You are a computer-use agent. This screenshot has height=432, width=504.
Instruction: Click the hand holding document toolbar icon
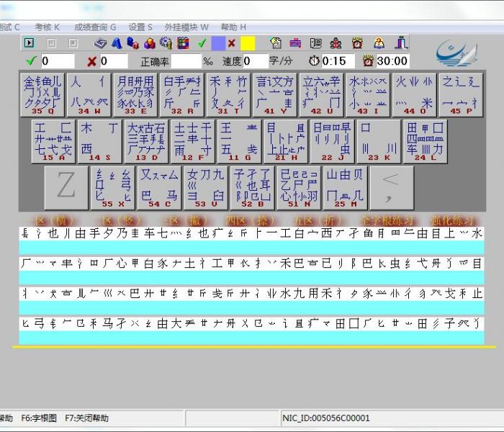[x=276, y=43]
